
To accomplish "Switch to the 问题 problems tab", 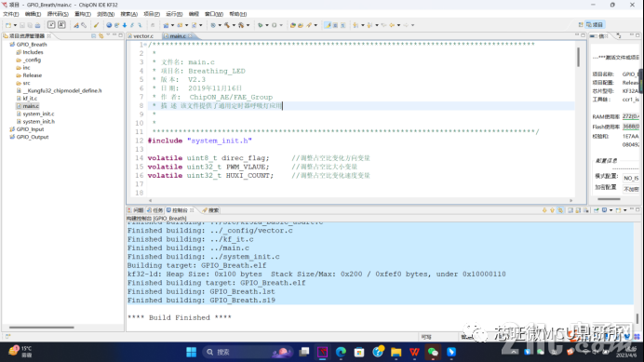I will click(x=135, y=210).
